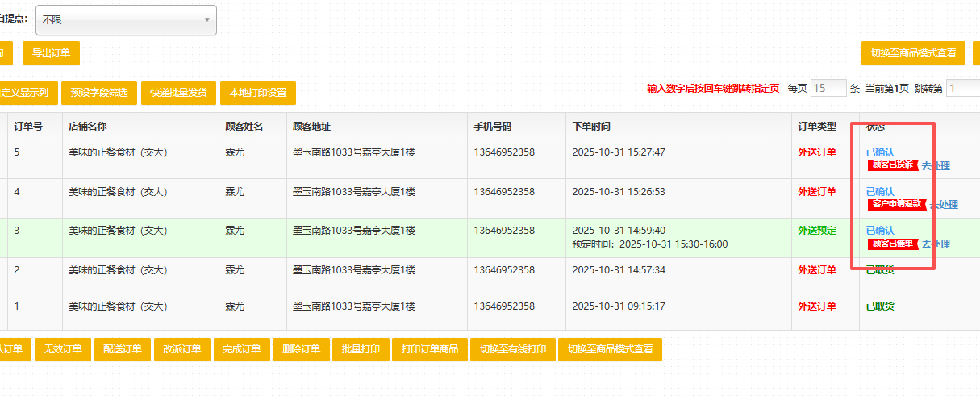Click 去处理 link for the 顾客已投诉 order
Image resolution: width=980 pixels, height=396 pixels.
(936, 165)
